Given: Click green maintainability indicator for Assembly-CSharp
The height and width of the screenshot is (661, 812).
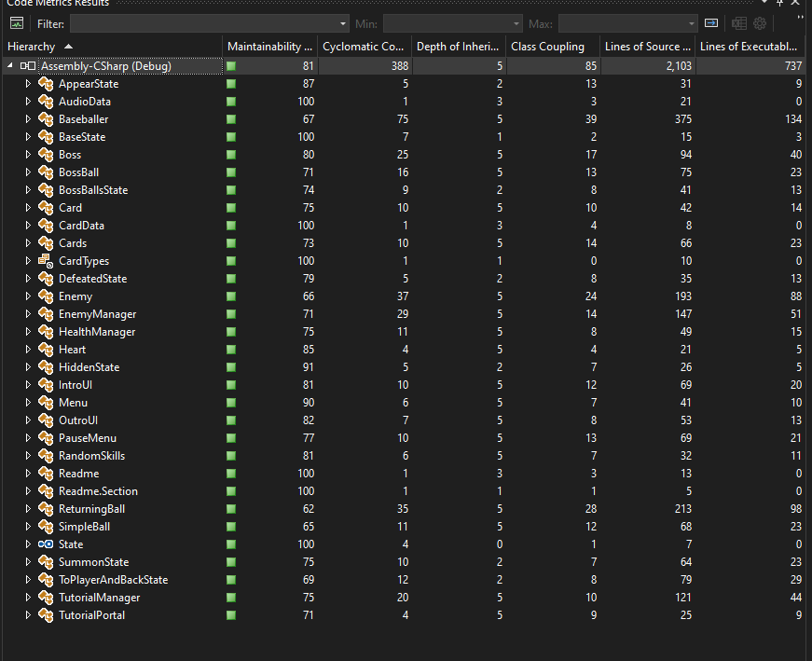Looking at the screenshot, I should [231, 66].
